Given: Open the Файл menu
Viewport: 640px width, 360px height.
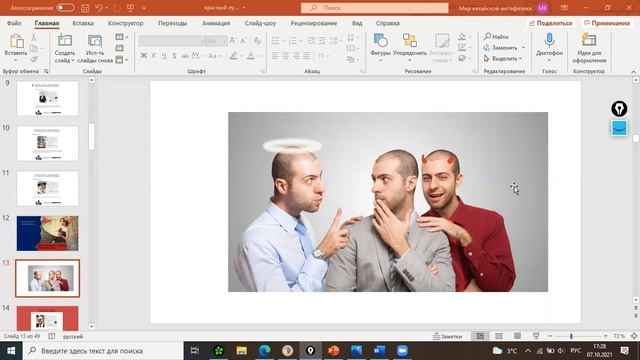Looking at the screenshot, I should pos(14,23).
